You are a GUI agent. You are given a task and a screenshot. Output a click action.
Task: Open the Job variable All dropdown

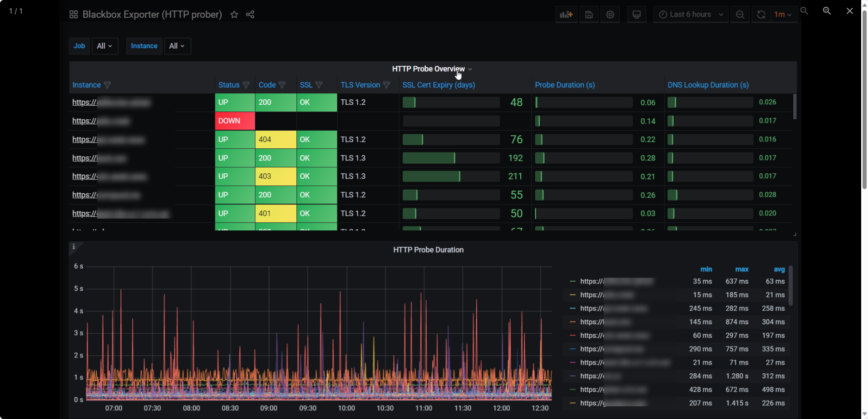point(105,46)
